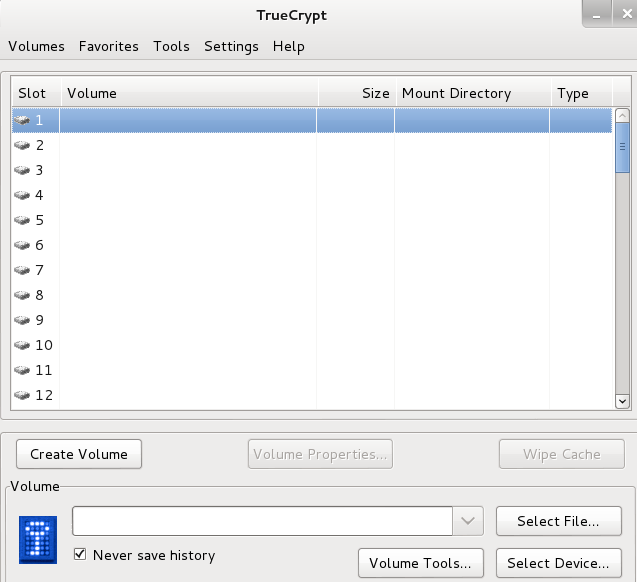
Task: Open the Volumes menu
Action: pos(37,46)
